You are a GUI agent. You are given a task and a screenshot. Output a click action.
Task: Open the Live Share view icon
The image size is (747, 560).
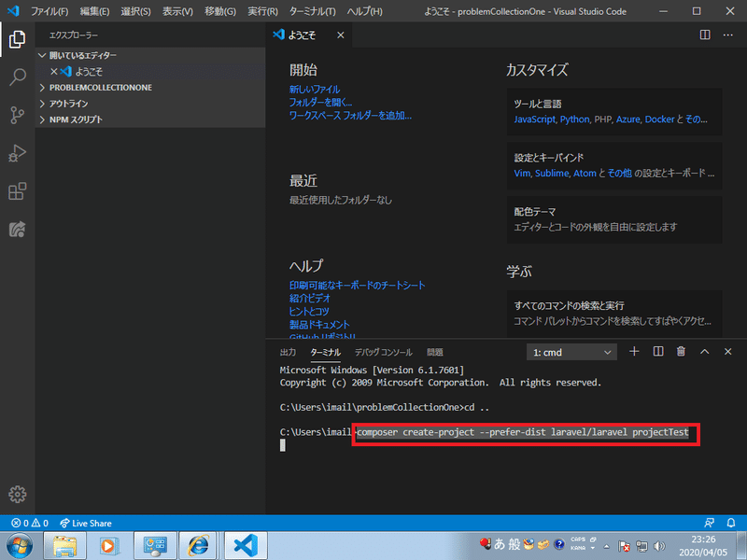(x=17, y=229)
